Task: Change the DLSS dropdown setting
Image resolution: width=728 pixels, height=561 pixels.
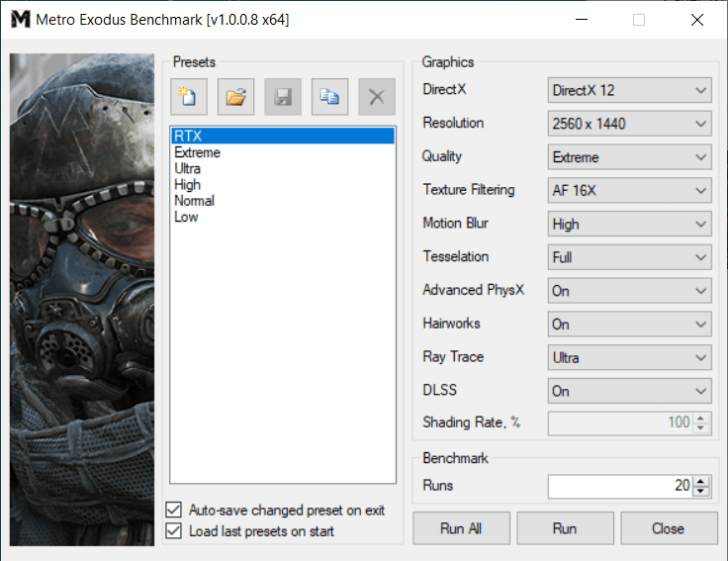Action: tap(629, 391)
